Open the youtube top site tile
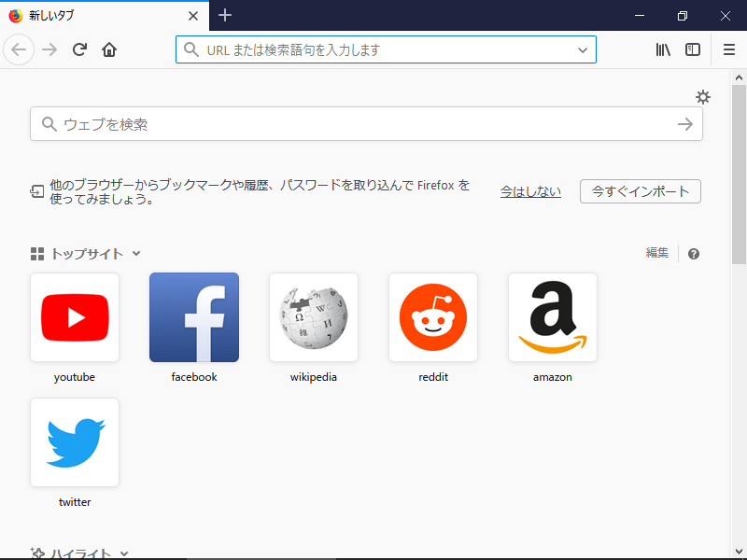 coord(75,317)
